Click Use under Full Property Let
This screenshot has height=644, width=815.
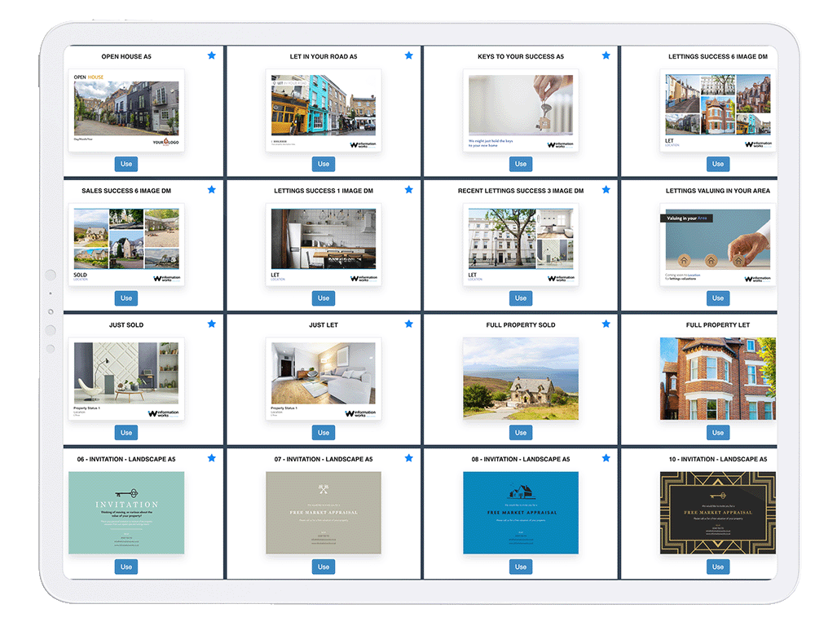coord(717,433)
